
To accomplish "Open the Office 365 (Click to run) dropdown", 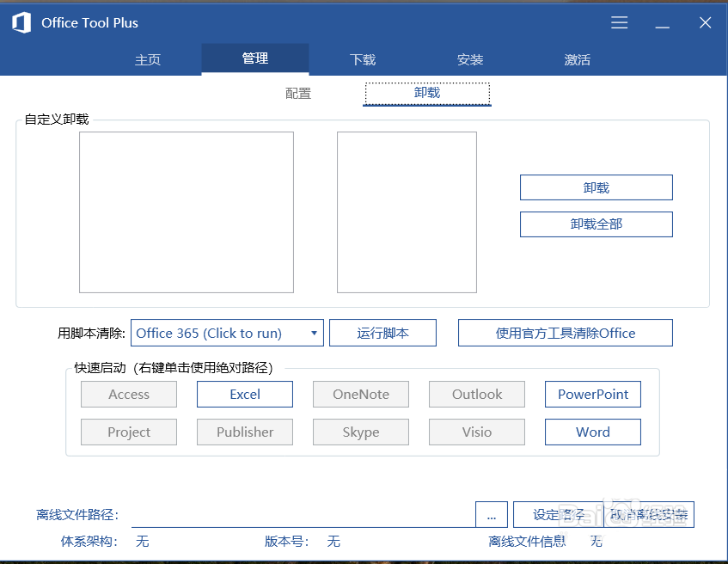I will (x=227, y=333).
